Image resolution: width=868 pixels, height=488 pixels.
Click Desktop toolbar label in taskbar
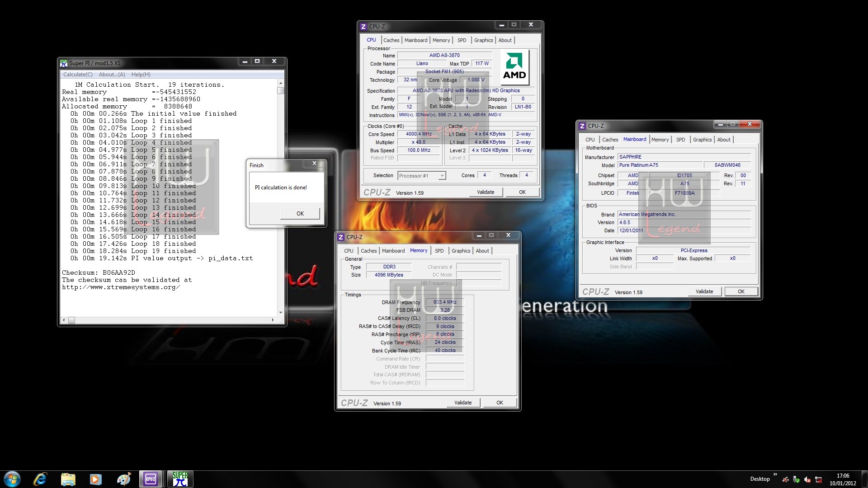pyautogui.click(x=759, y=479)
